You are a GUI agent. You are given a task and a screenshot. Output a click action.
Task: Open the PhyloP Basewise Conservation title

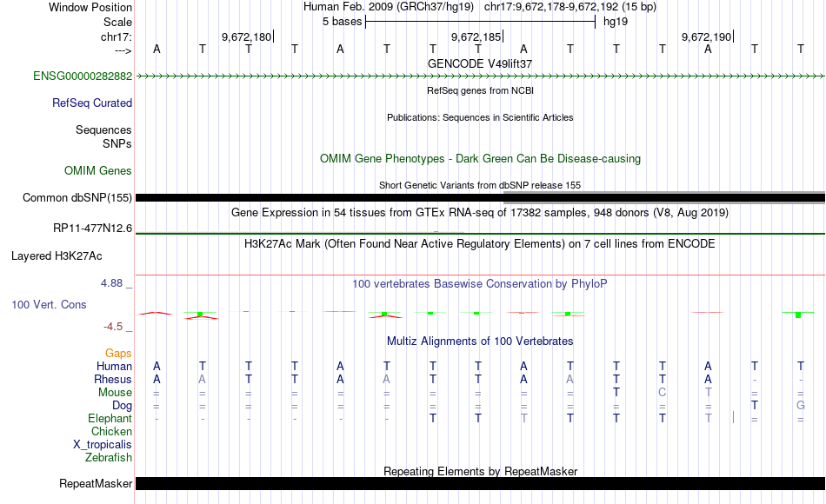point(480,284)
